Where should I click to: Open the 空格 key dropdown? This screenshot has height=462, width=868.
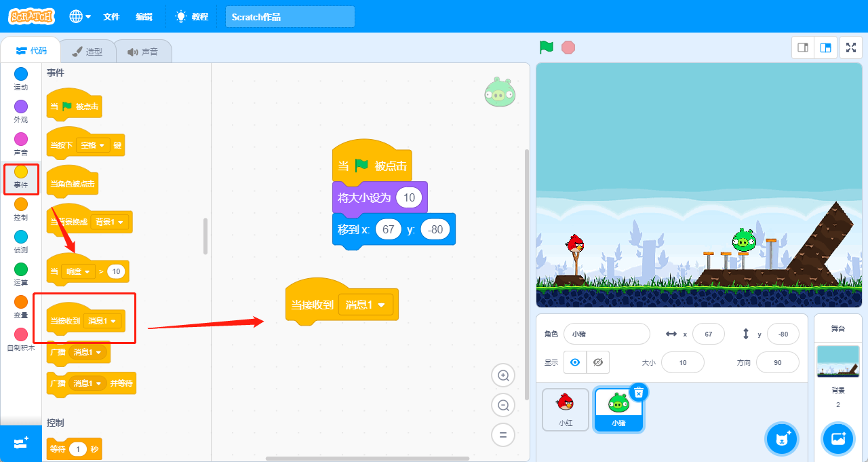pos(94,145)
